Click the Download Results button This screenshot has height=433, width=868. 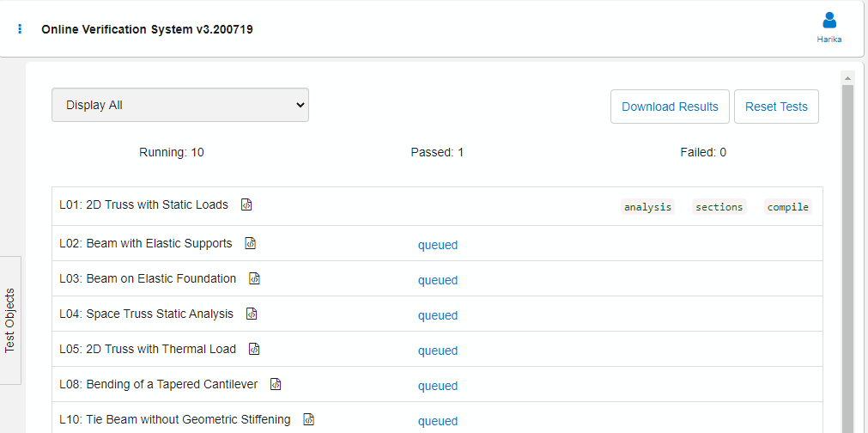(670, 107)
